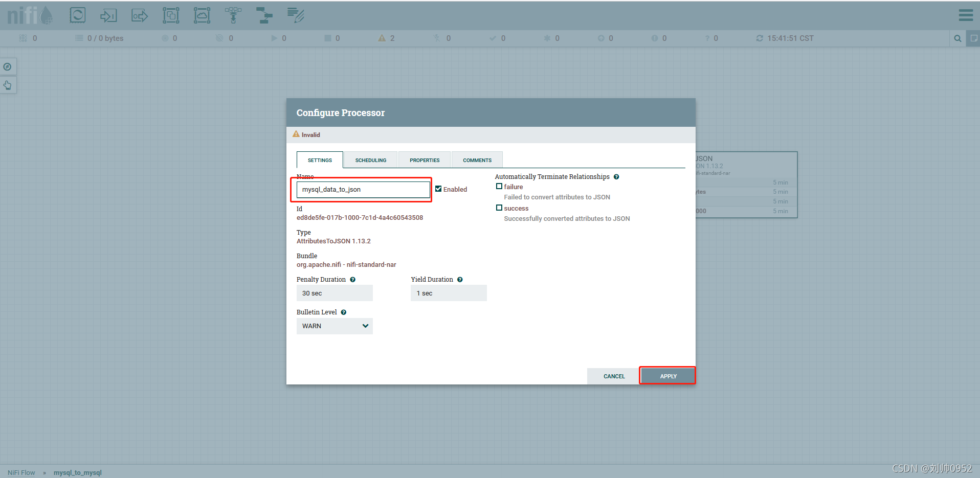The height and width of the screenshot is (478, 980).
Task: Click the APPLY button
Action: (x=668, y=376)
